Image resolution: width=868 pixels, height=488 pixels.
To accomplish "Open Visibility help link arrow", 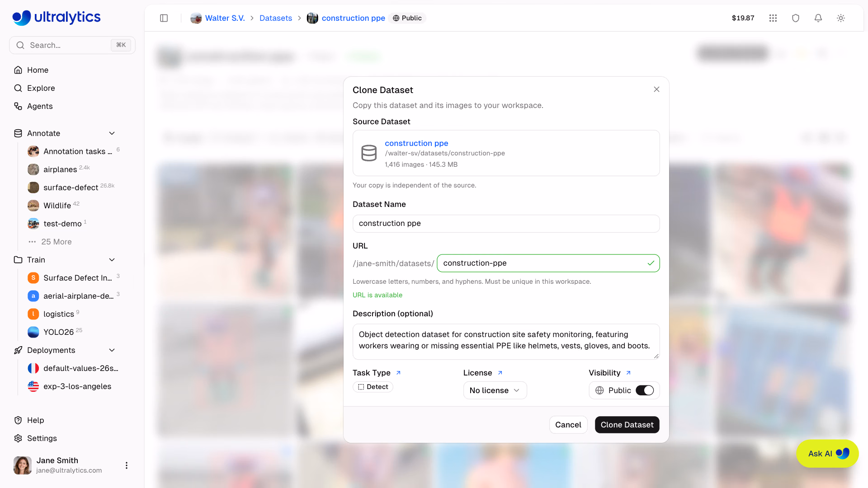I will click(x=628, y=373).
